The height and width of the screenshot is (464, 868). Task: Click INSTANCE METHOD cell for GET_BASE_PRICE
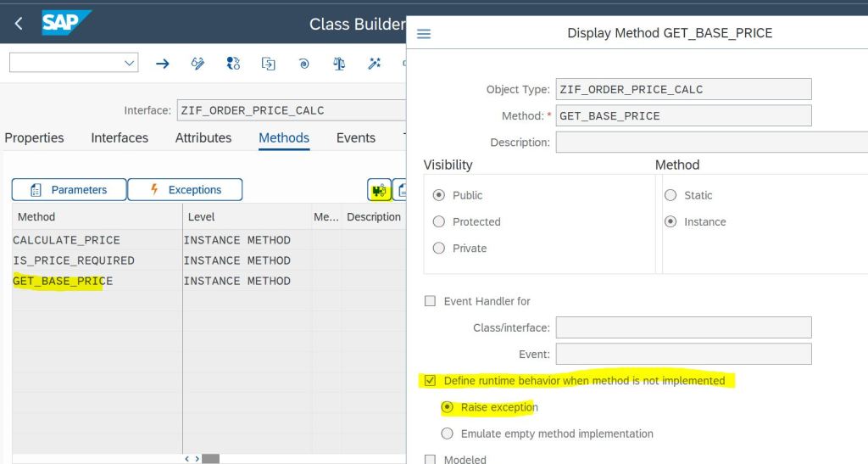coord(247,282)
